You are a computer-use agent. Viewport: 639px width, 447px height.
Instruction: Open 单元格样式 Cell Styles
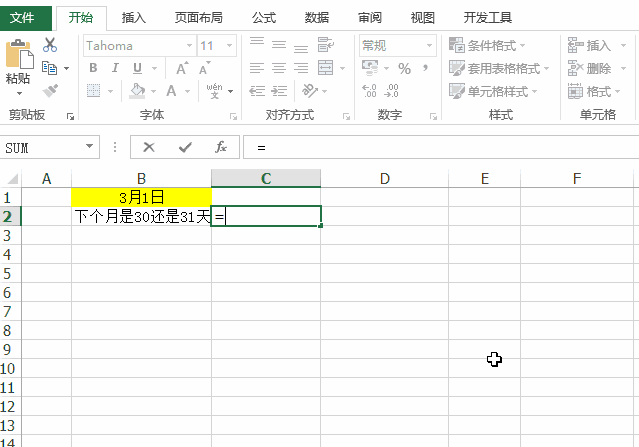[493, 91]
